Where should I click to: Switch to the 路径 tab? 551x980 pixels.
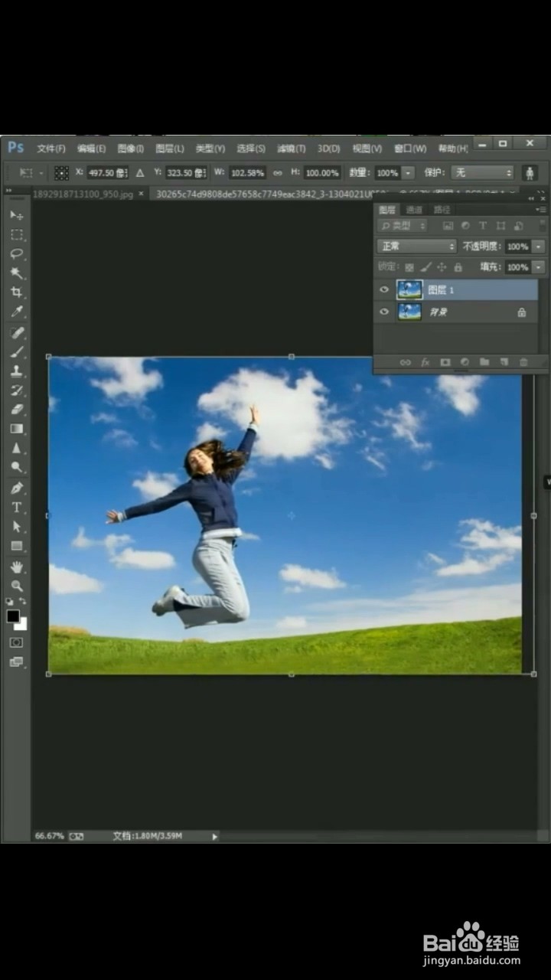[x=442, y=209]
